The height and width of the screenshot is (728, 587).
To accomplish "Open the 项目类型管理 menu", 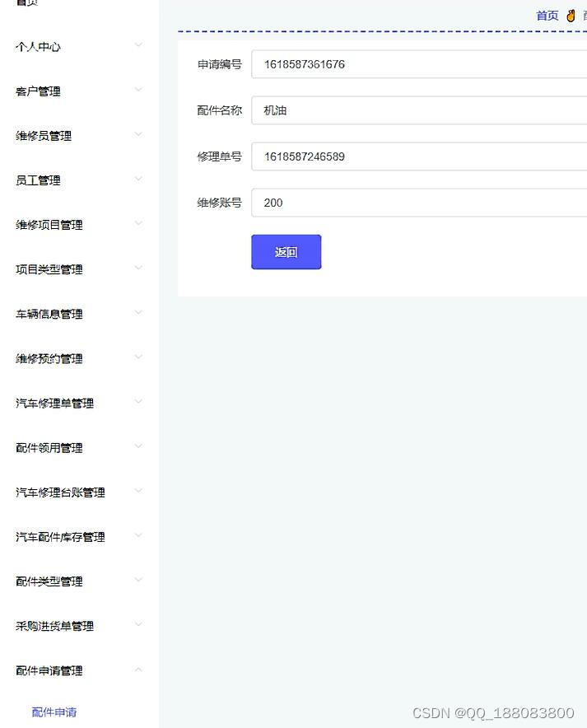I will (x=49, y=269).
